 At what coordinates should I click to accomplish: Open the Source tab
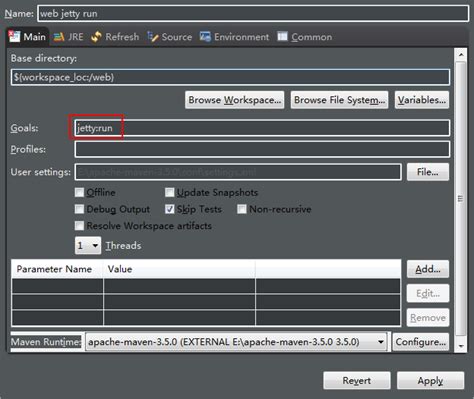click(170, 37)
